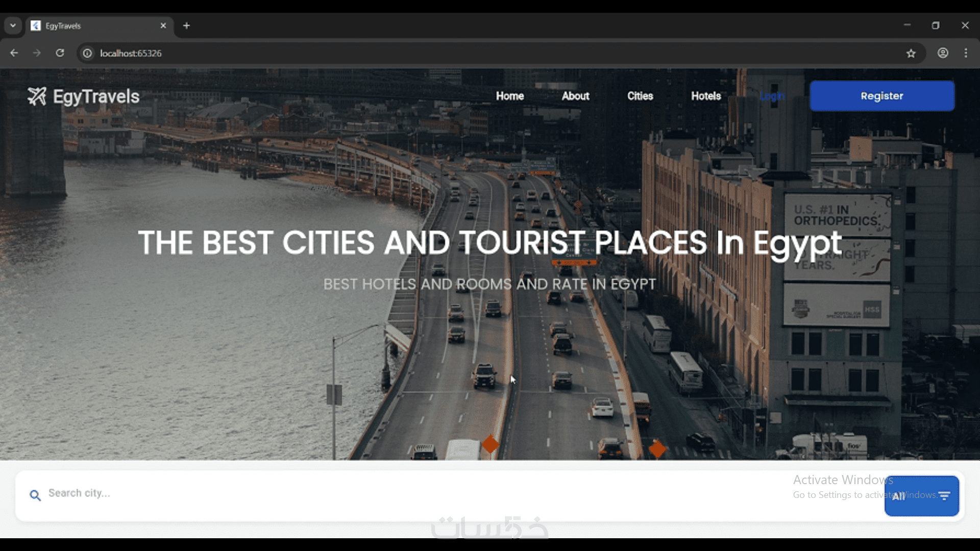
Task: Close the EgyTravels tab
Action: [x=163, y=26]
